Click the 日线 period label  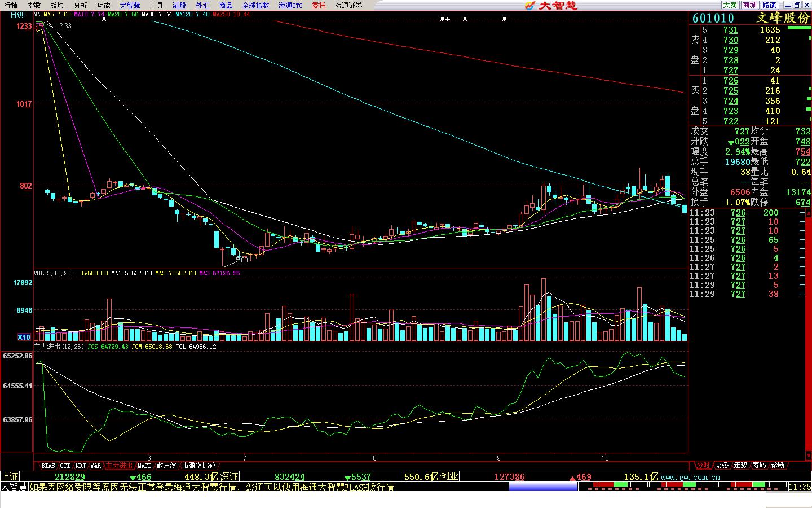17,15
